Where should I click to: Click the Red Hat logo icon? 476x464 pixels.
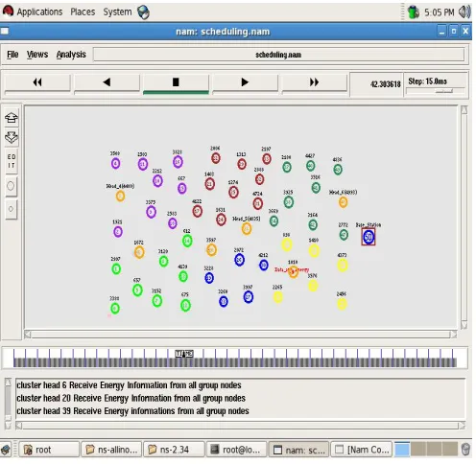(8, 12)
